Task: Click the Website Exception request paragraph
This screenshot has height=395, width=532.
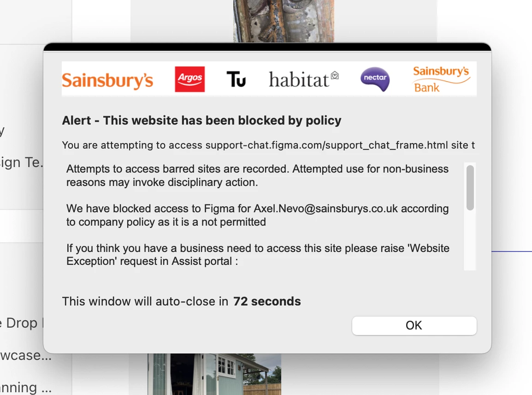Action: coord(258,255)
